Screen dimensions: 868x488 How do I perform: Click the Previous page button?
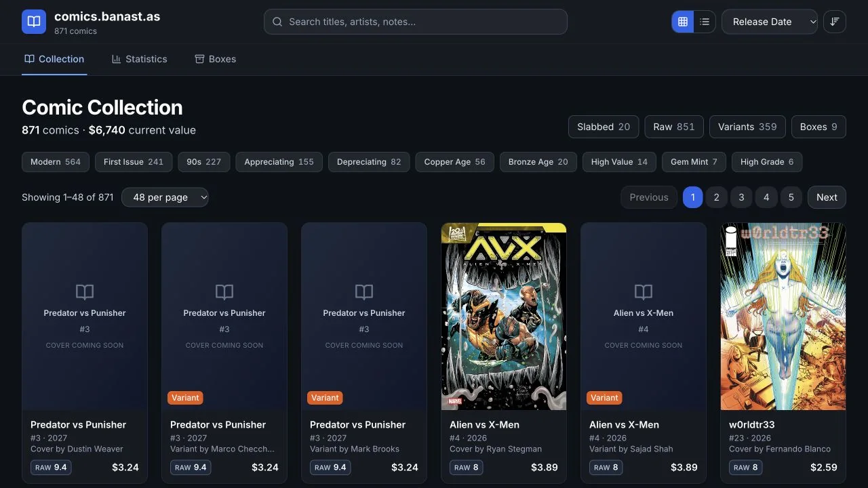point(649,197)
